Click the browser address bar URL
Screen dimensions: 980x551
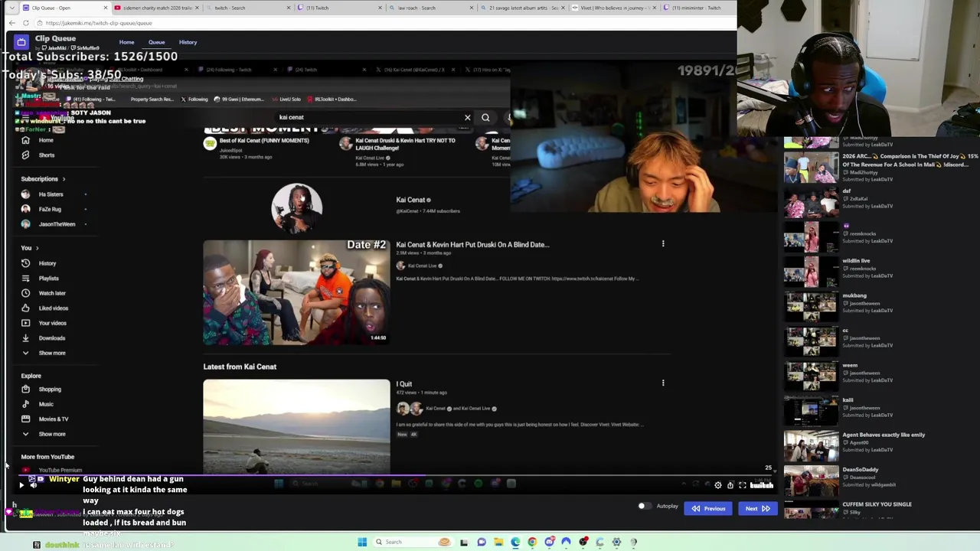tap(99, 23)
